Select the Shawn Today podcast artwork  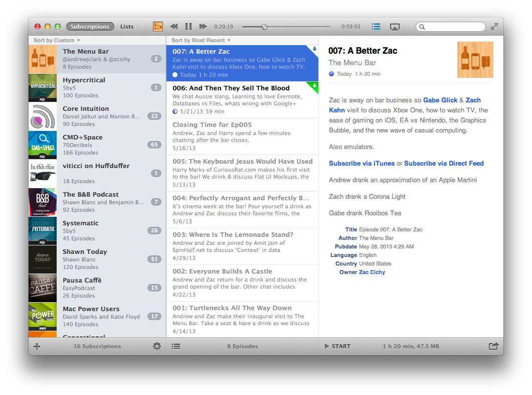tap(43, 259)
